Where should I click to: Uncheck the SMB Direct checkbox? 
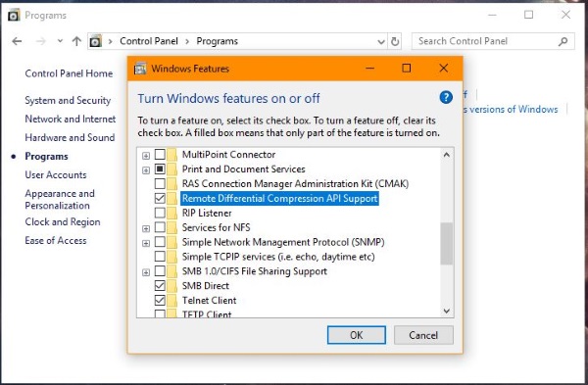[x=160, y=286]
